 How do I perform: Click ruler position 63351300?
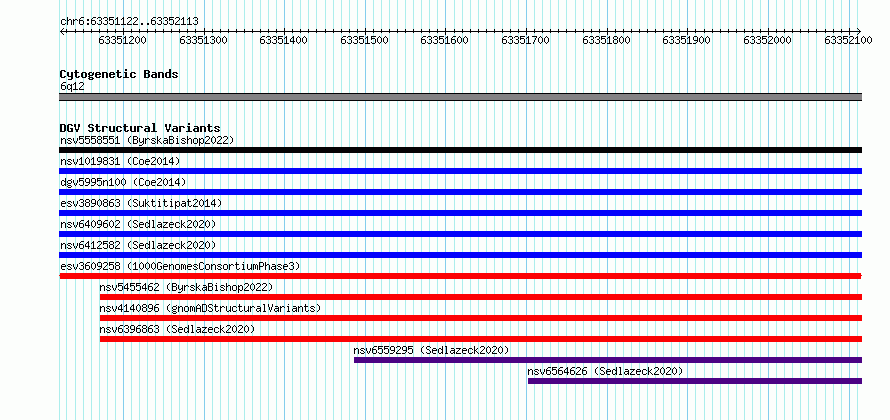[x=203, y=41]
